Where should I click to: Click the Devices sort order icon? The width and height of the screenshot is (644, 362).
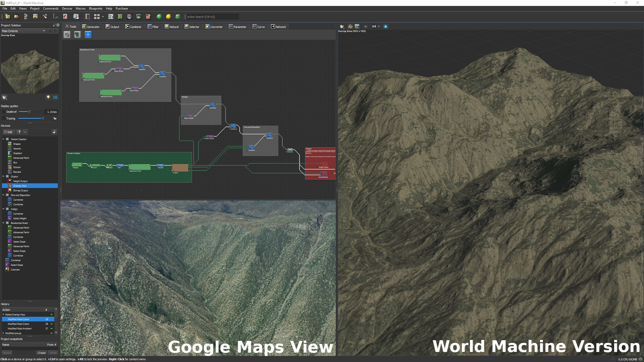[x=19, y=132]
